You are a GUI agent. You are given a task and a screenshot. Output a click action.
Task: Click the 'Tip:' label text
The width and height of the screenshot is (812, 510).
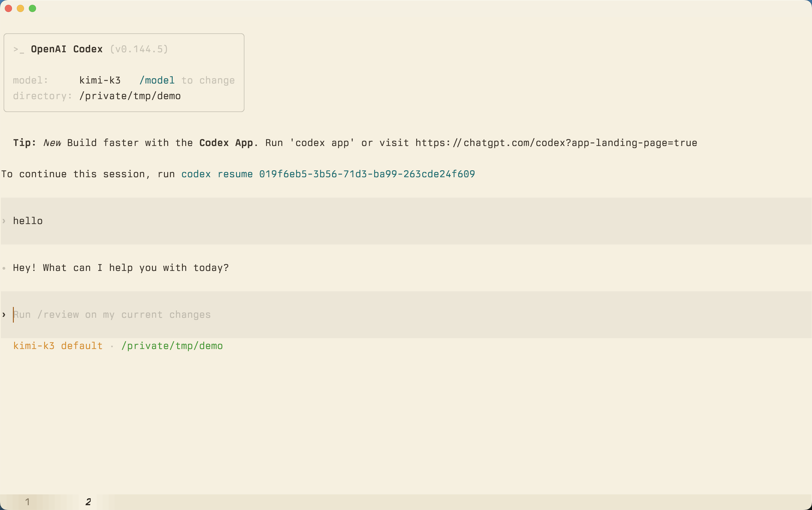25,143
